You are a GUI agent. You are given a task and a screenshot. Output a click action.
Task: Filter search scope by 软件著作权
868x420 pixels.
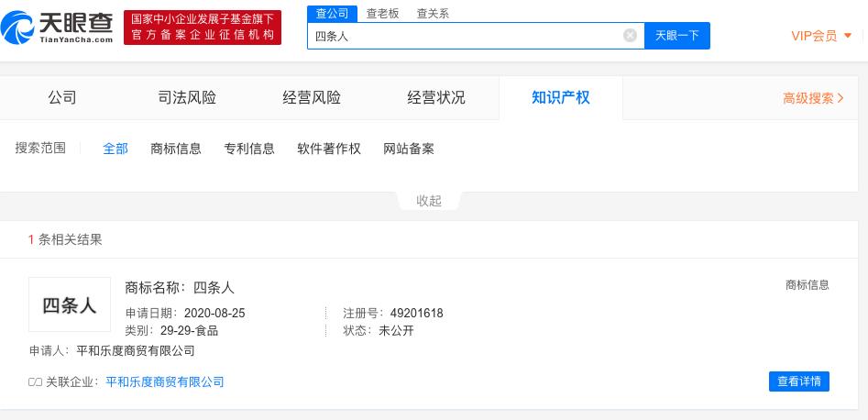329,149
